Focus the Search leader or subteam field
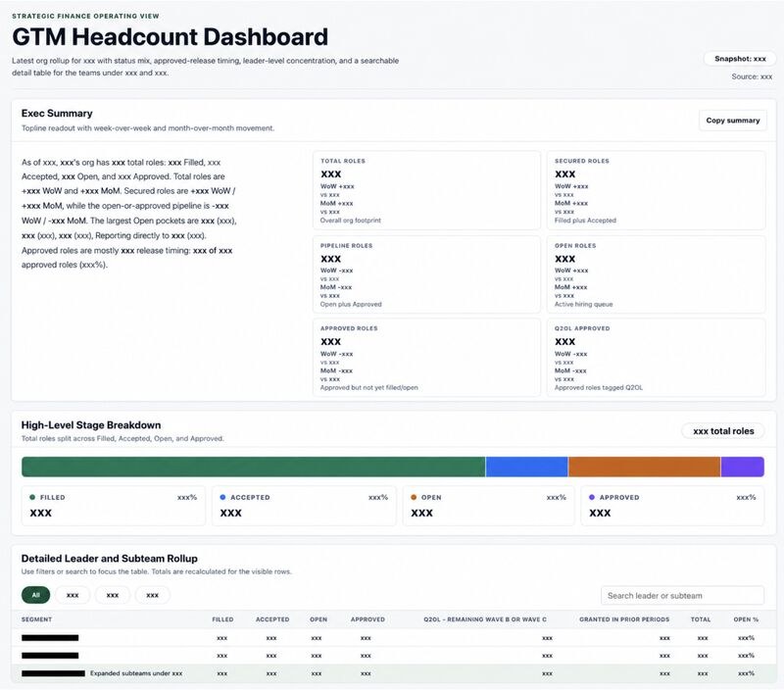The height and width of the screenshot is (690, 784). pos(682,596)
